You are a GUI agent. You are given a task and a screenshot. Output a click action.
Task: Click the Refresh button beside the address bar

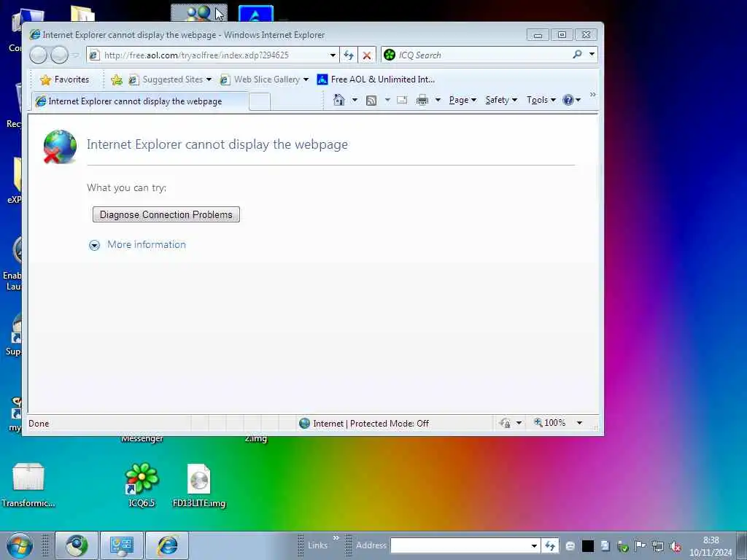pyautogui.click(x=349, y=55)
